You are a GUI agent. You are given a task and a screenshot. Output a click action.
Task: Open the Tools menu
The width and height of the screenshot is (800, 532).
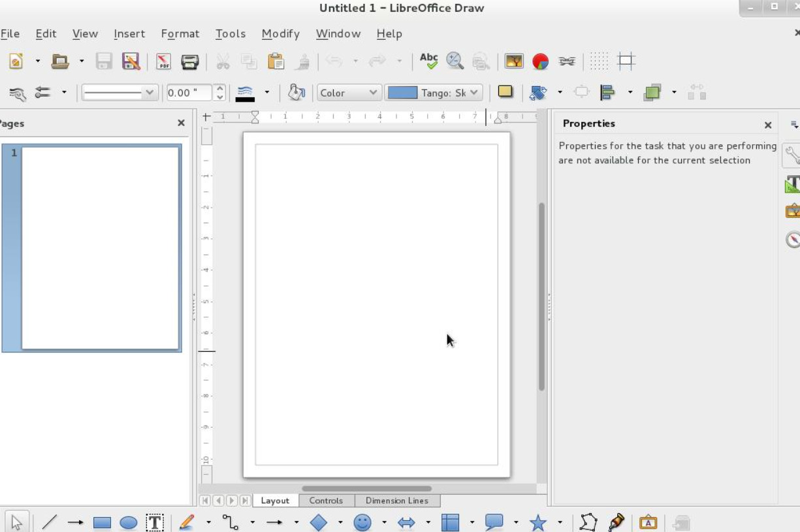(231, 33)
